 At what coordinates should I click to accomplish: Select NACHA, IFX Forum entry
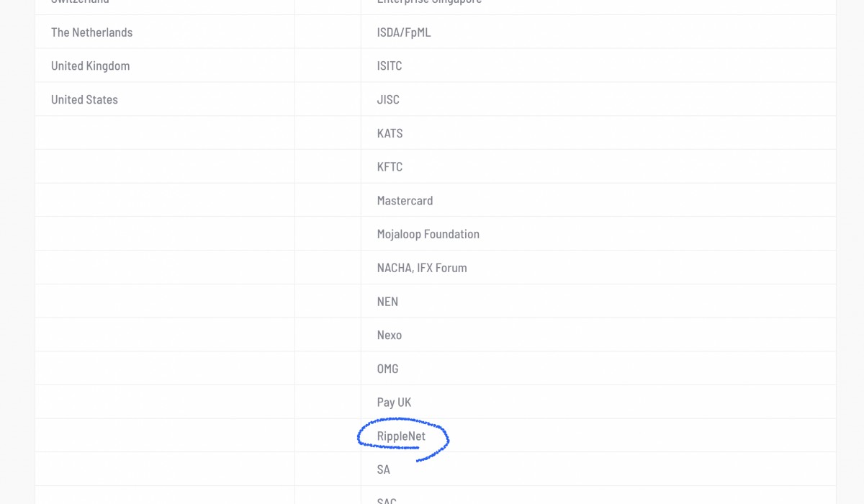click(422, 268)
